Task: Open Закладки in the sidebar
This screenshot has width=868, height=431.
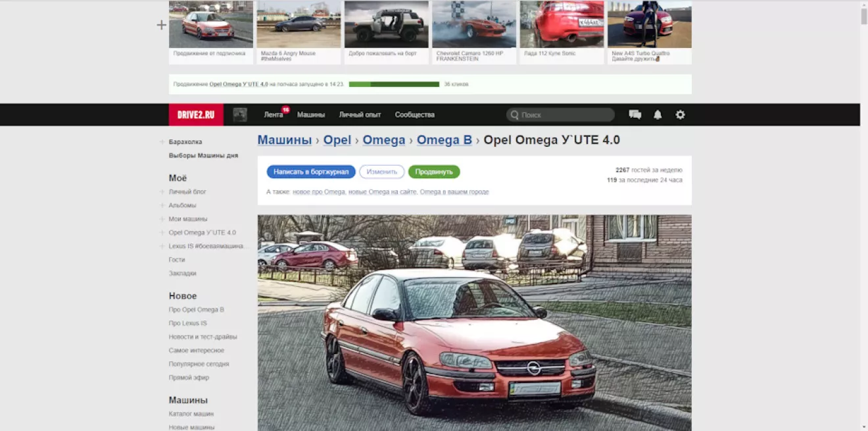Action: click(x=182, y=273)
